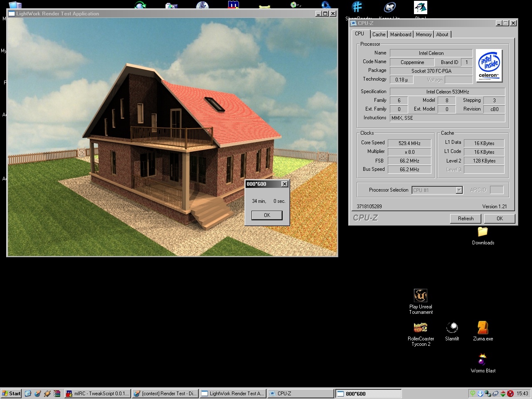Click the silver oval tray icon

[x=495, y=394]
